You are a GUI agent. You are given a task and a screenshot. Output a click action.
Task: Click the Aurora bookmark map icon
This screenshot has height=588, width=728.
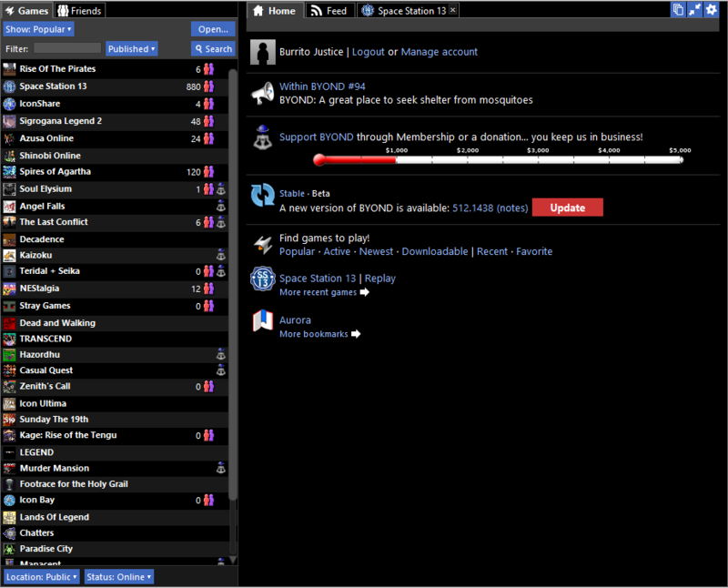tap(263, 320)
